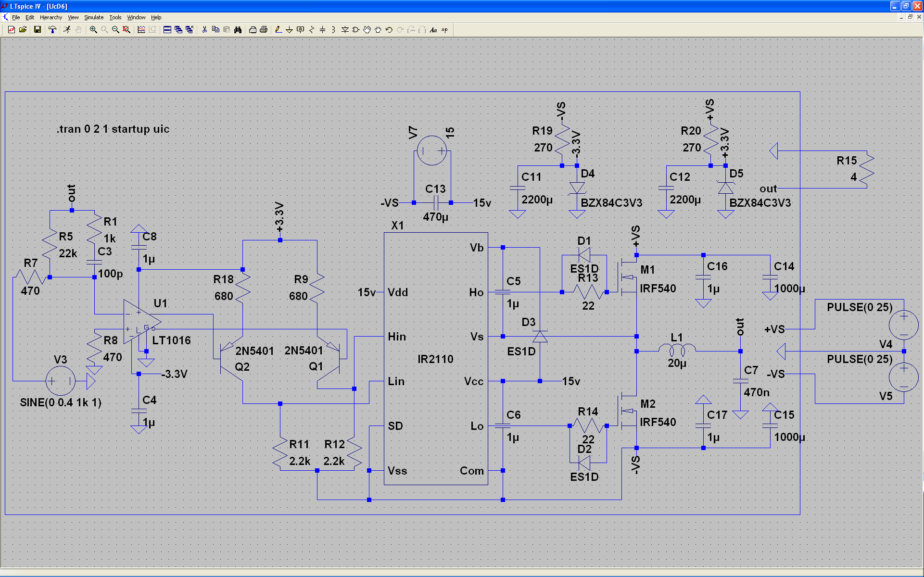Click the IR2110 label on X1
This screenshot has width=924, height=577.
pyautogui.click(x=435, y=359)
